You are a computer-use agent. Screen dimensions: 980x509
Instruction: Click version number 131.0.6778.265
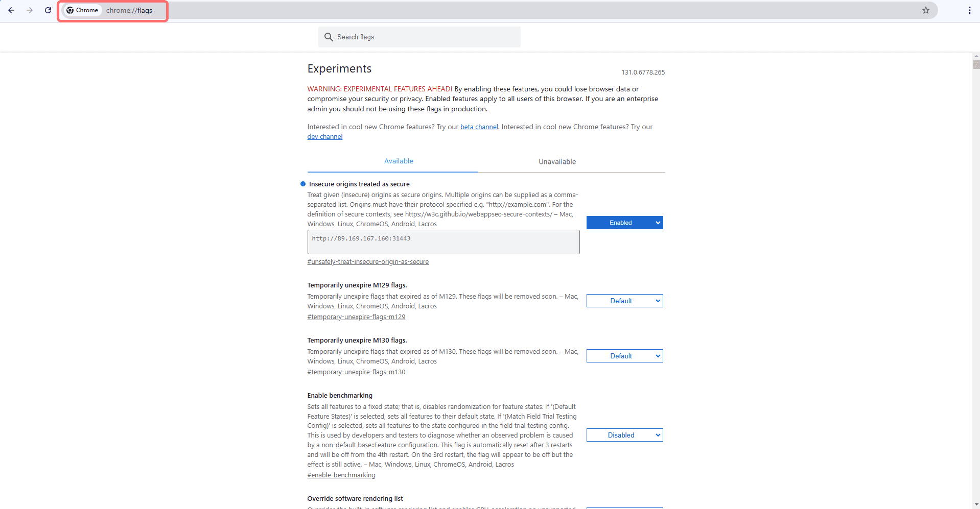pyautogui.click(x=643, y=72)
